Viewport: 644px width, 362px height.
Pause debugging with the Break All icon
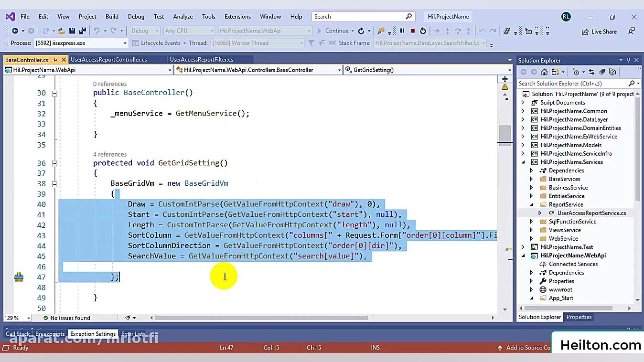point(402,31)
